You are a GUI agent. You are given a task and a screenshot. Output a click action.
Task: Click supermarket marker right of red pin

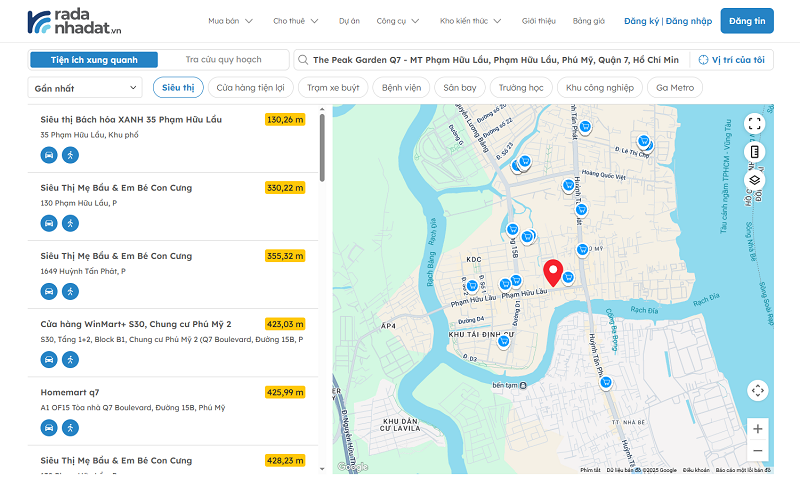pyautogui.click(x=568, y=277)
